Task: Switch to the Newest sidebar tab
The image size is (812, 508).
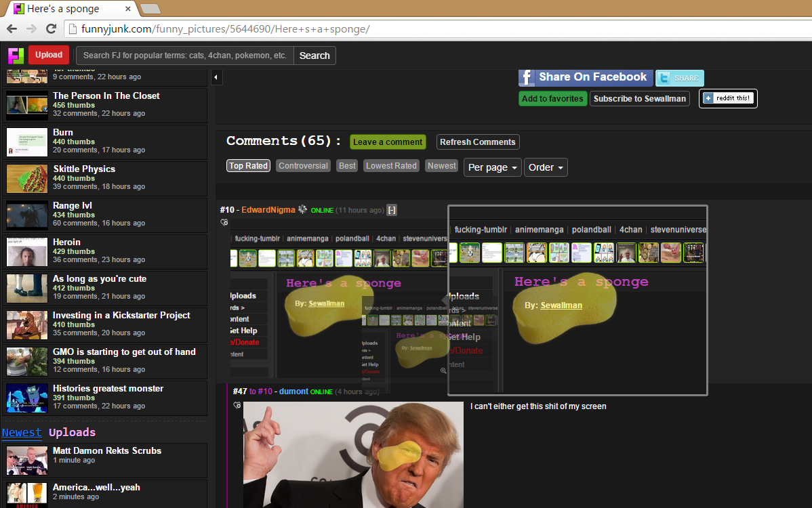Action: click(x=22, y=432)
